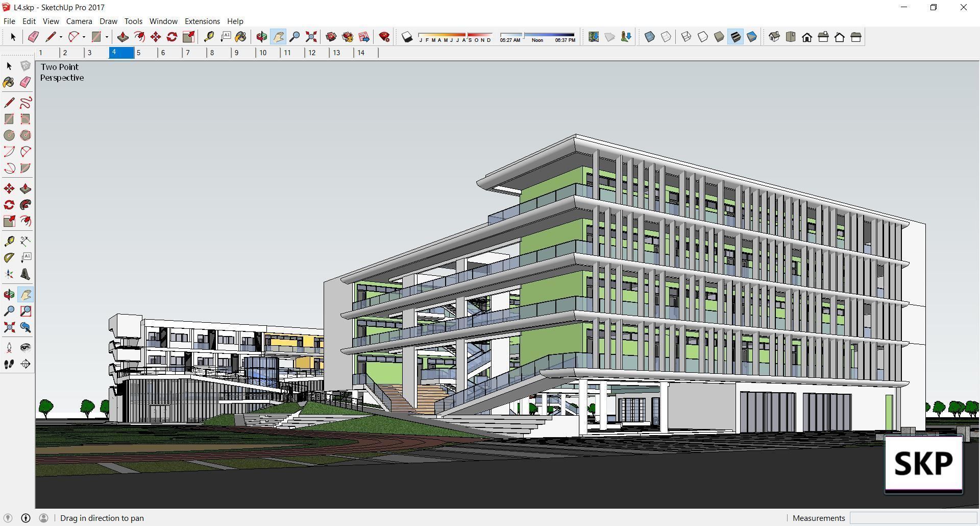Expand the Line tool dropdown arrow
Screen dimensions: 980x526
click(61, 37)
